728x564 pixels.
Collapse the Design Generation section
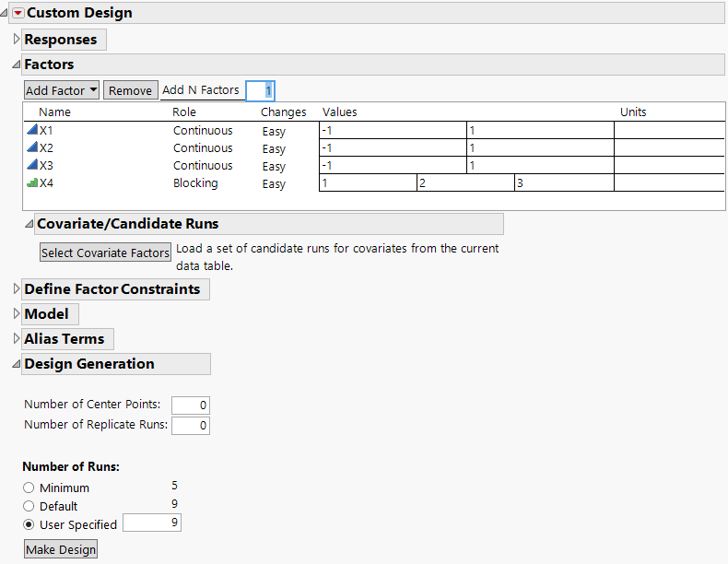[x=17, y=364]
